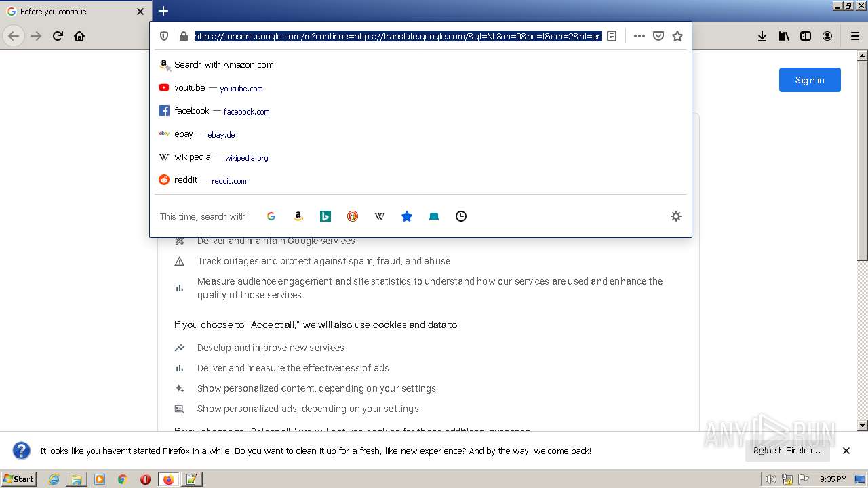Show site security padlock info
This screenshot has width=868, height=488.
coord(183,36)
